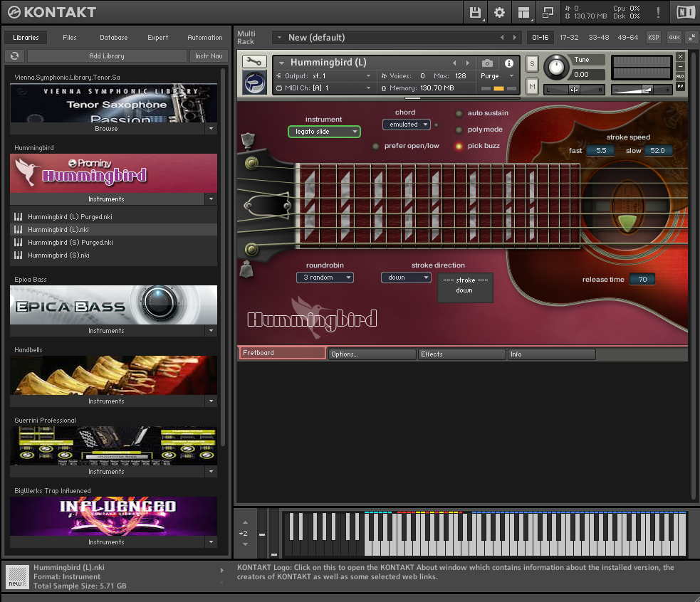
Task: Remove the Hummingbird instrument with X
Action: (680, 57)
